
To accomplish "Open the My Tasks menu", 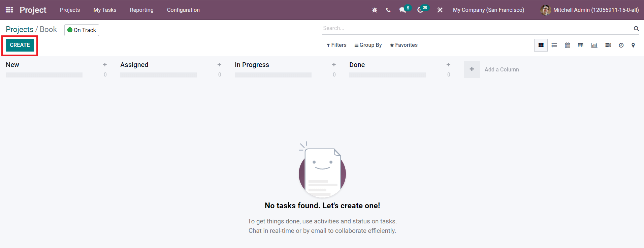I will coord(105,10).
